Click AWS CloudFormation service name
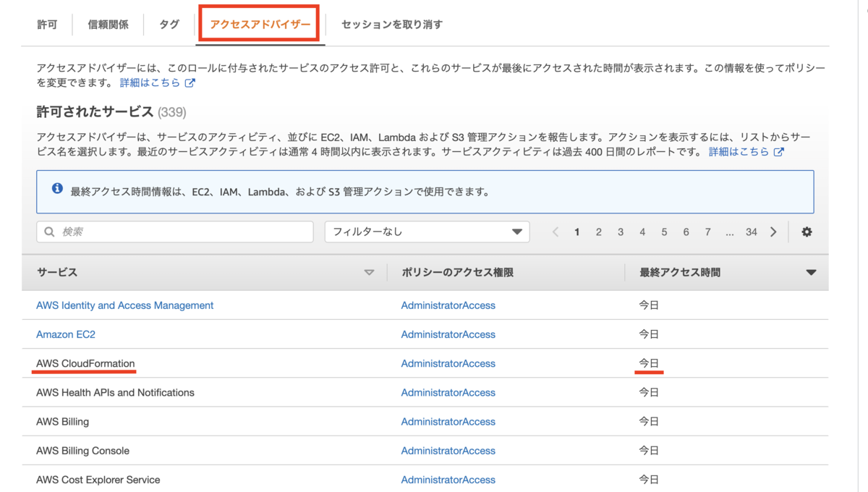 (85, 363)
